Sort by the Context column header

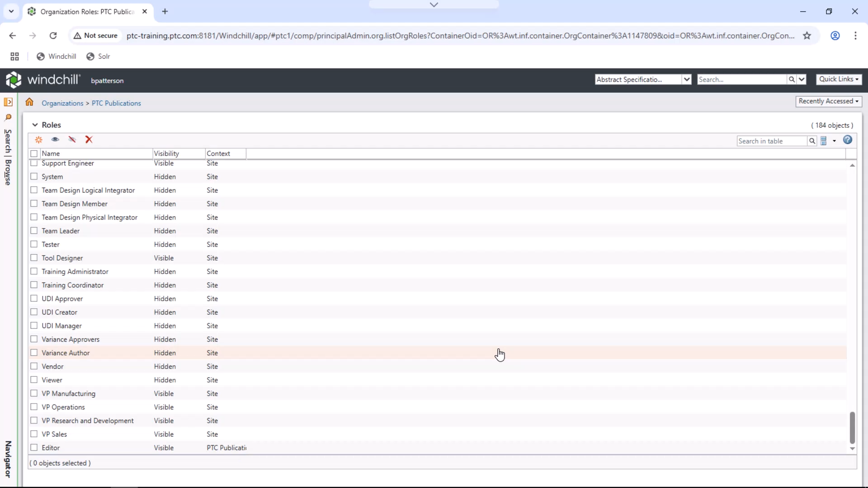[x=226, y=154]
